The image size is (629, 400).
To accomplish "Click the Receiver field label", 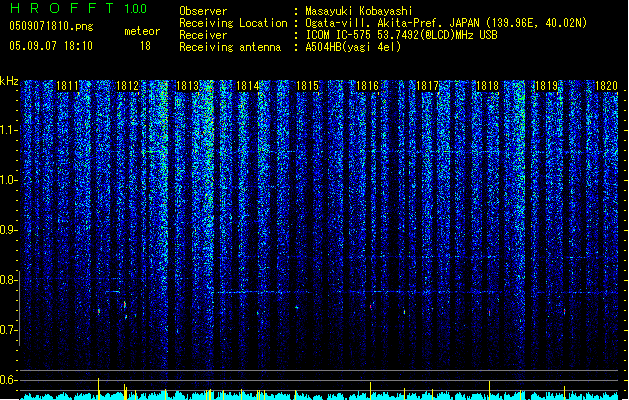I will click(x=203, y=35).
